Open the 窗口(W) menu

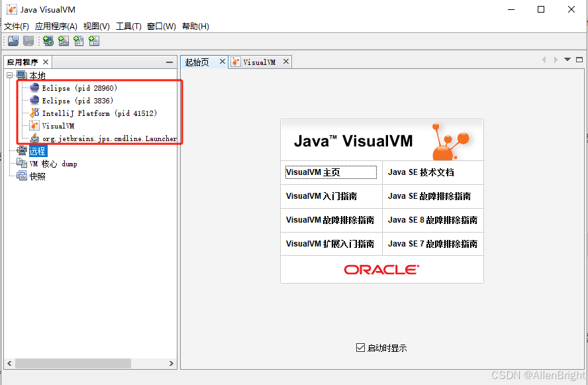162,27
